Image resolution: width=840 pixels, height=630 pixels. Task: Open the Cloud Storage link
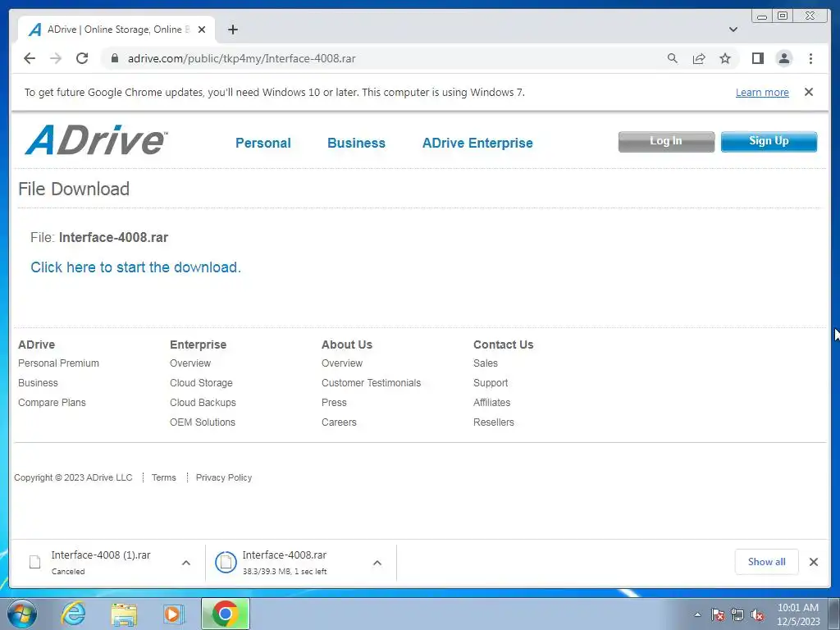pyautogui.click(x=201, y=383)
